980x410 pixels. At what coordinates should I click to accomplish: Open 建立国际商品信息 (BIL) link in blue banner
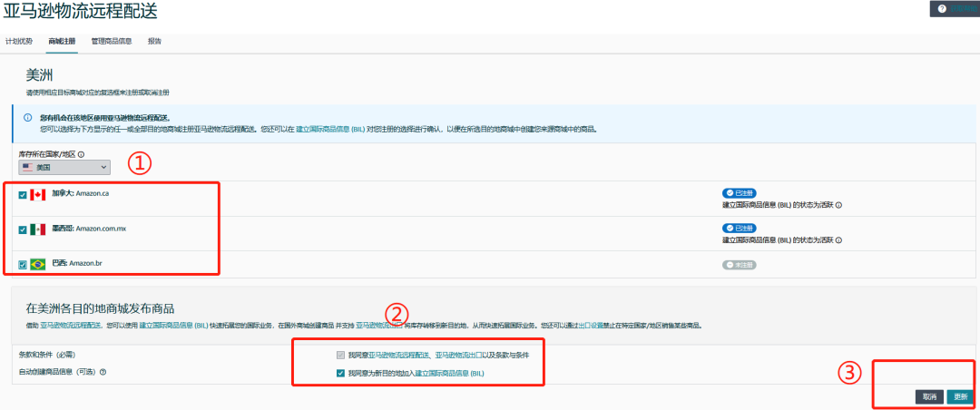click(331, 130)
